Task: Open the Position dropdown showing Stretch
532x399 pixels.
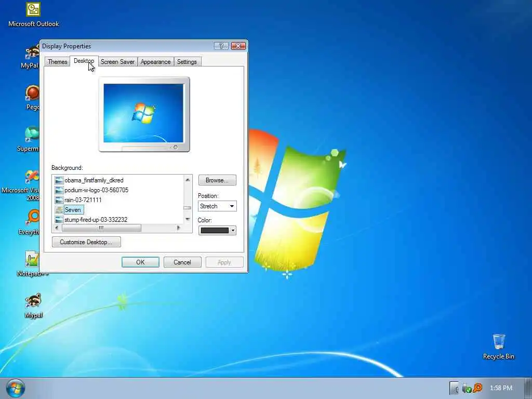Action: click(217, 206)
